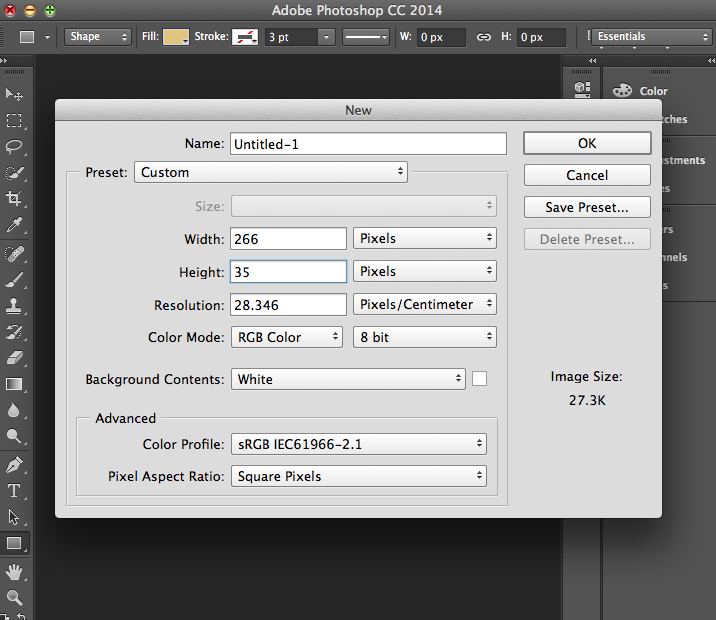Screen dimensions: 716x620
Task: Open the stroke width 3 pt dropdown arrow
Action: 326,37
